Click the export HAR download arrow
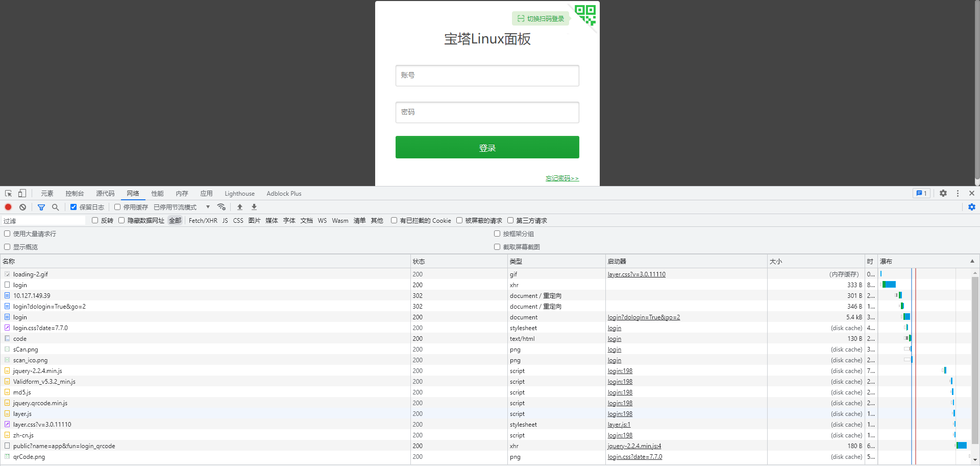This screenshot has width=980, height=466. [x=254, y=207]
